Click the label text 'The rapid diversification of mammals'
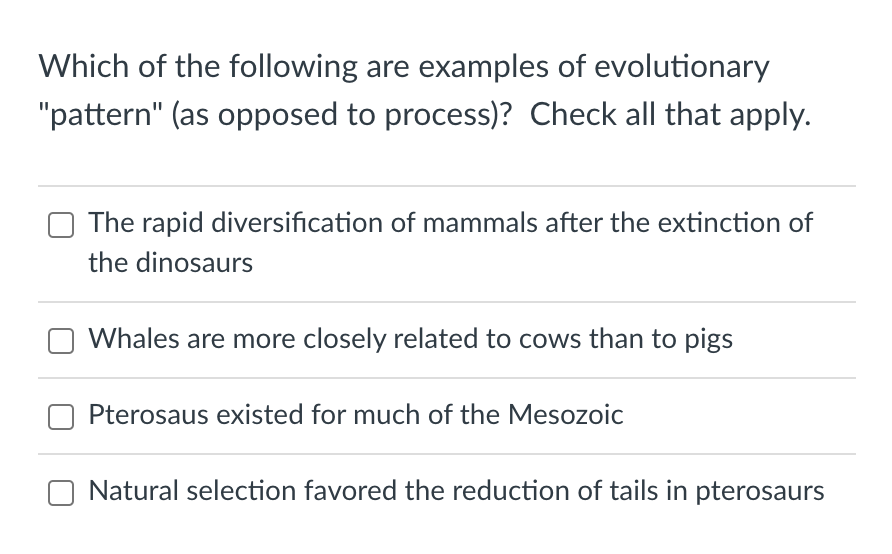This screenshot has height=554, width=892. 312,222
